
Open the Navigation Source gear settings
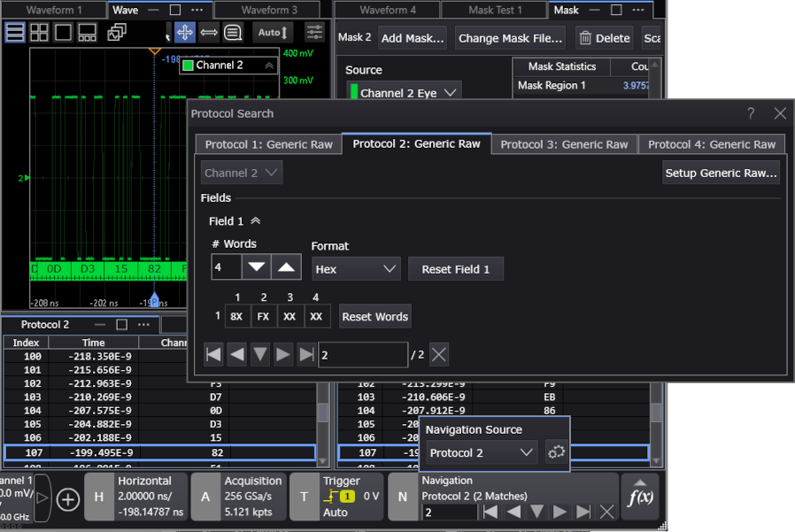coord(556,452)
